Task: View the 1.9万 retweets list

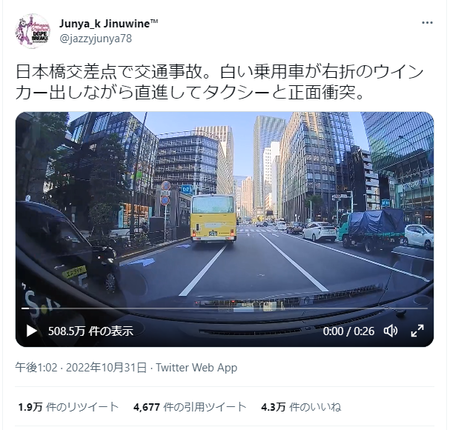Action: tap(68, 407)
